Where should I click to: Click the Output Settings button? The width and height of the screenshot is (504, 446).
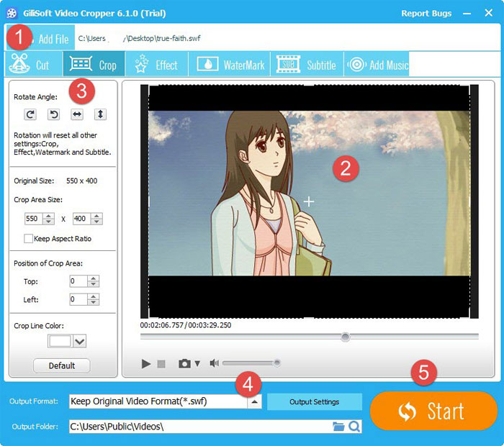click(315, 402)
